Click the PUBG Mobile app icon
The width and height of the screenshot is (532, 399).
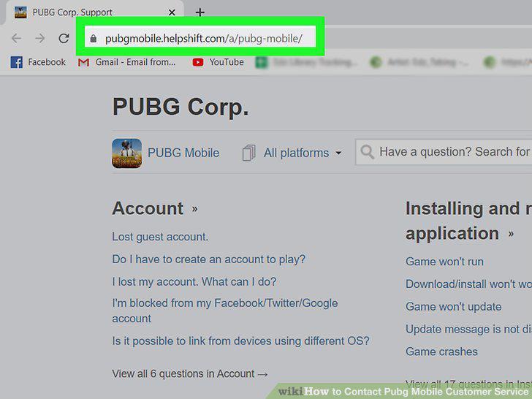127,153
